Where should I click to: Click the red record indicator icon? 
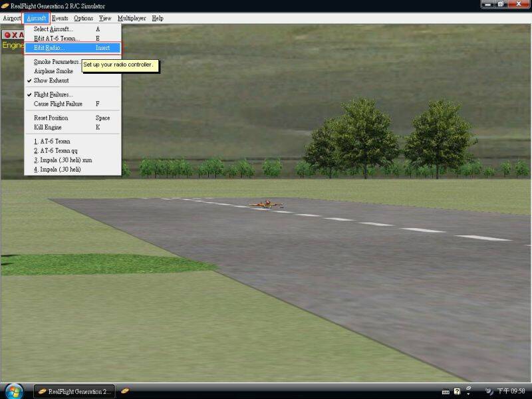click(x=7, y=35)
